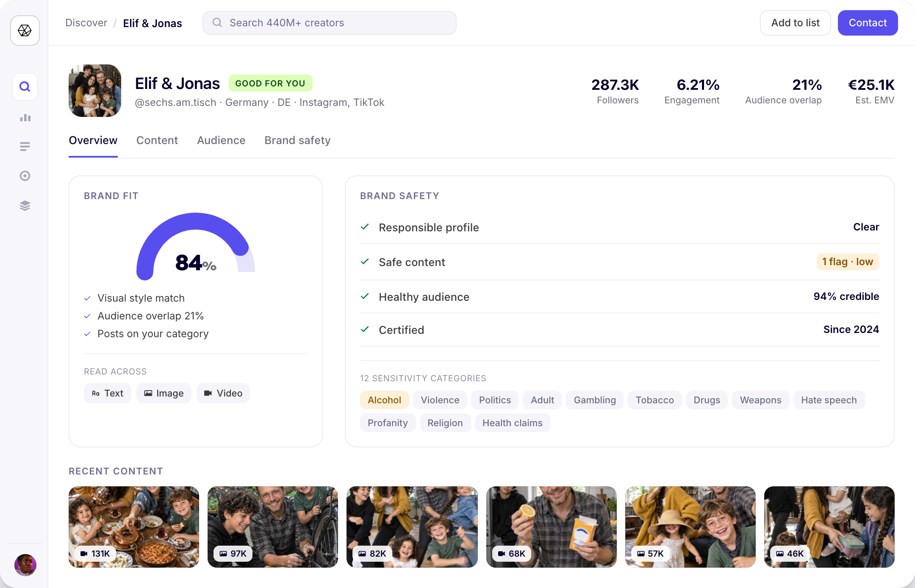This screenshot has height=588, width=915.
Task: Select the Gambling sensitivity chip
Action: tap(595, 400)
